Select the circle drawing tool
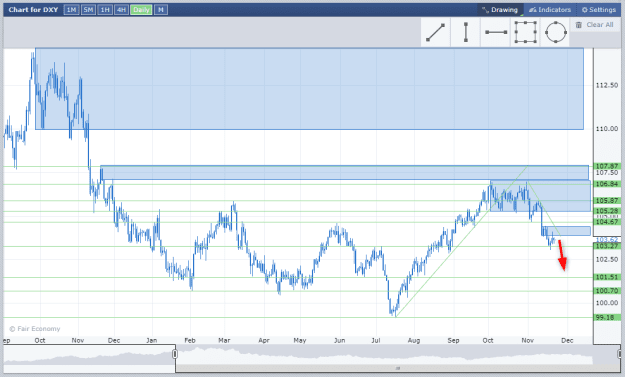Viewport: 625px width, 377px height. pos(555,32)
